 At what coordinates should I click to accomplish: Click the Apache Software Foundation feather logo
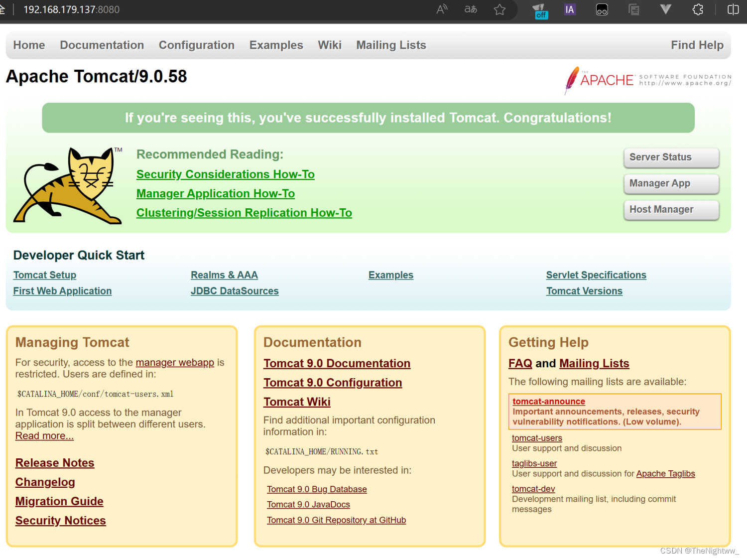(647, 80)
